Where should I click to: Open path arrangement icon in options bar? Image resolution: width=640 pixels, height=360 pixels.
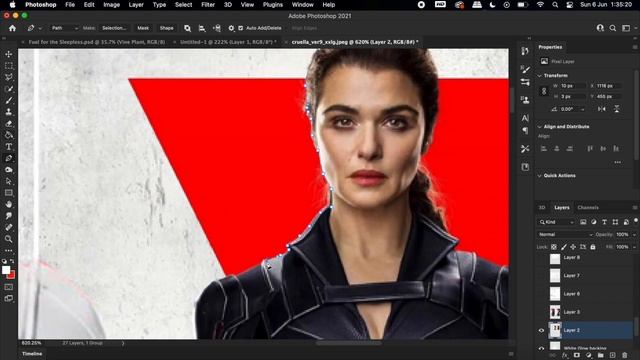217,28
